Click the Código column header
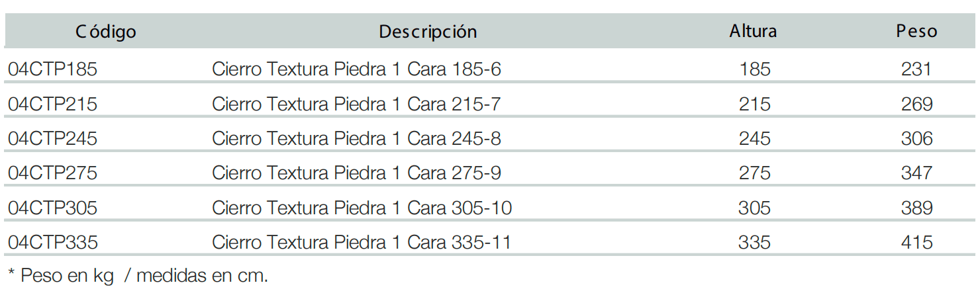The height and width of the screenshot is (291, 980). point(106,31)
